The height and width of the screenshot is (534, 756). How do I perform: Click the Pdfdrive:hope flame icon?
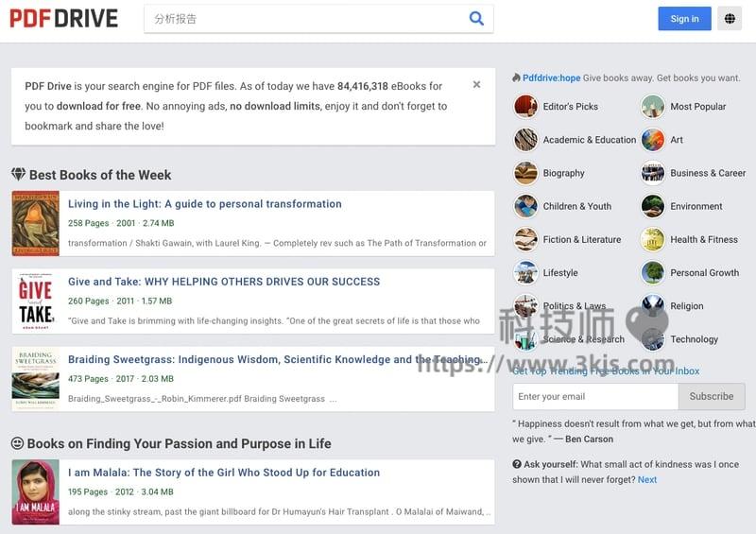click(x=516, y=78)
